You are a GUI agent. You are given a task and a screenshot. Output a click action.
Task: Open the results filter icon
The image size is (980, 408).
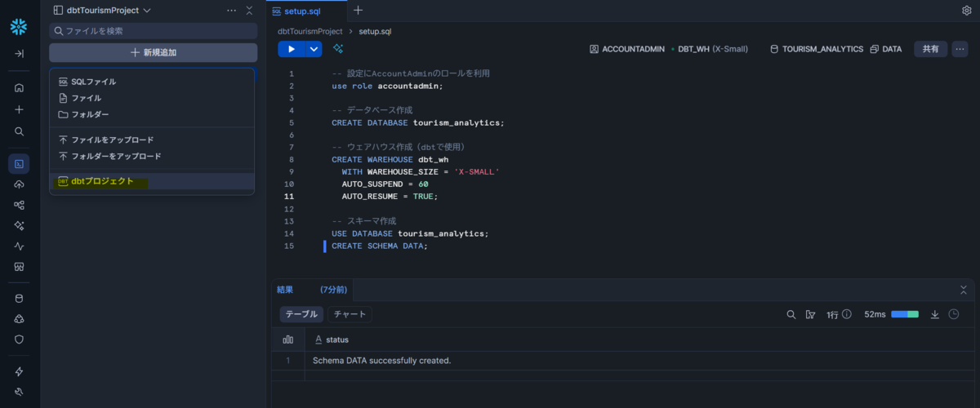[x=810, y=314]
